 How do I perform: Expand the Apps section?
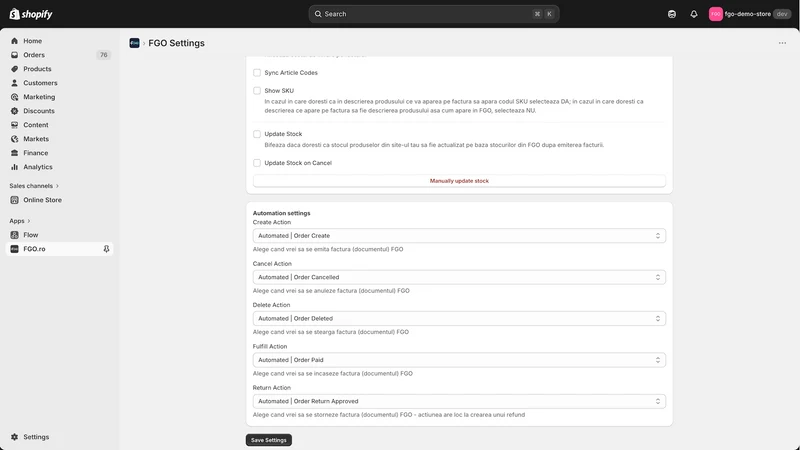click(20, 221)
